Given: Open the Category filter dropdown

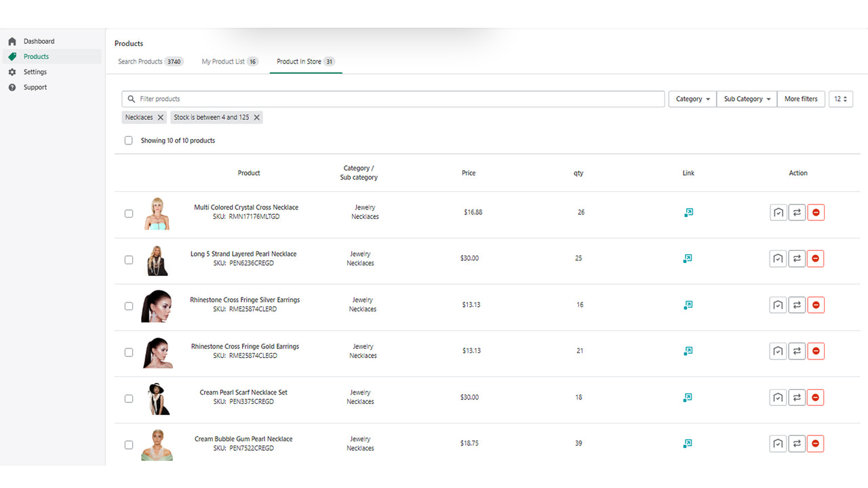Looking at the screenshot, I should (x=692, y=98).
